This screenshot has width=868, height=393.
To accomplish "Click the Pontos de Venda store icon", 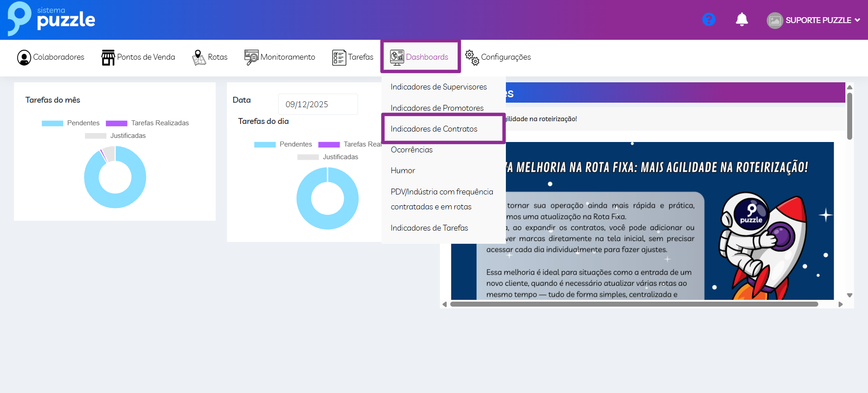I will pos(108,57).
